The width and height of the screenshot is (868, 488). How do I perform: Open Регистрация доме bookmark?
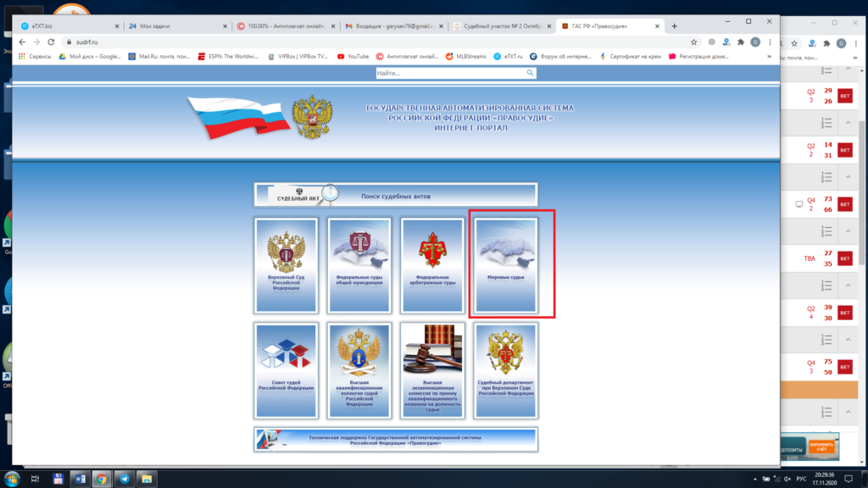pos(698,57)
